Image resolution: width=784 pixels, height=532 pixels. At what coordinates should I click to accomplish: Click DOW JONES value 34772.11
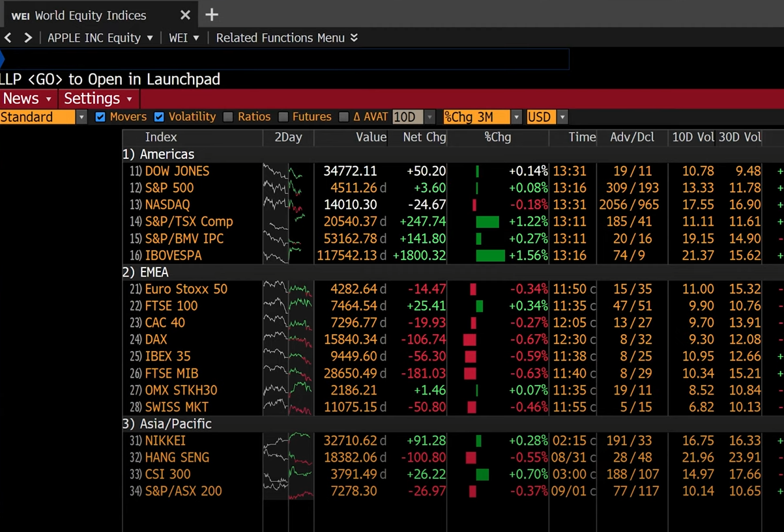[x=350, y=171]
